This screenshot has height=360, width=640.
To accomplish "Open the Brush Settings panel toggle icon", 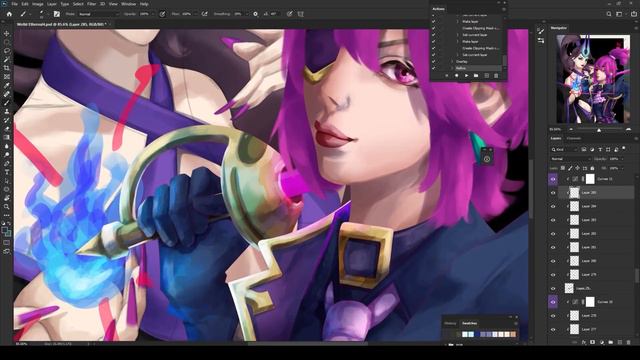I will [57, 14].
